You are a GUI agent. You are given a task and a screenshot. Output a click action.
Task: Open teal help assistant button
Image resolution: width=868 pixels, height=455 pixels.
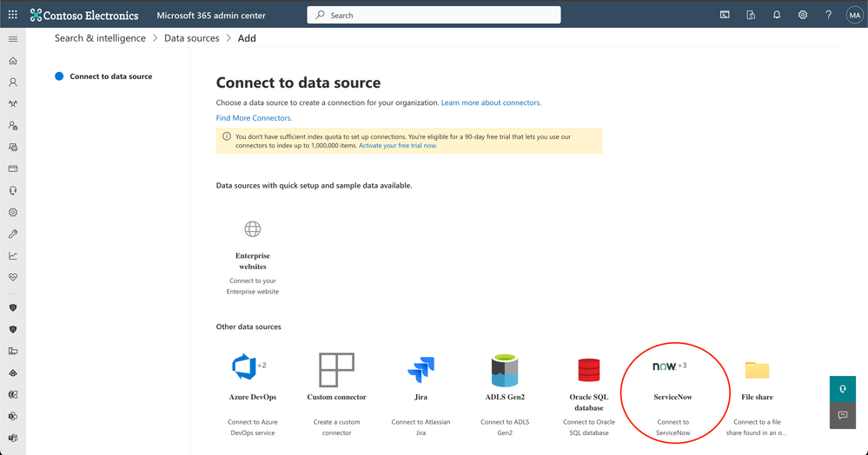(x=843, y=389)
